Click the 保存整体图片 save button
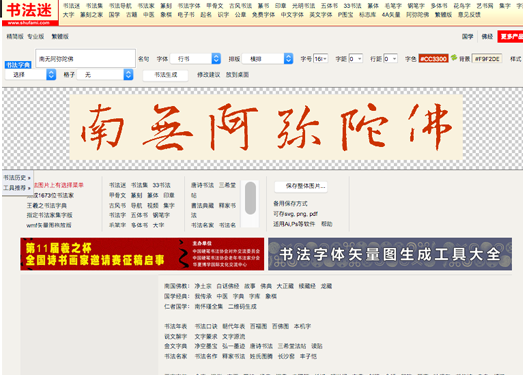The width and height of the screenshot is (523, 375). point(301,186)
